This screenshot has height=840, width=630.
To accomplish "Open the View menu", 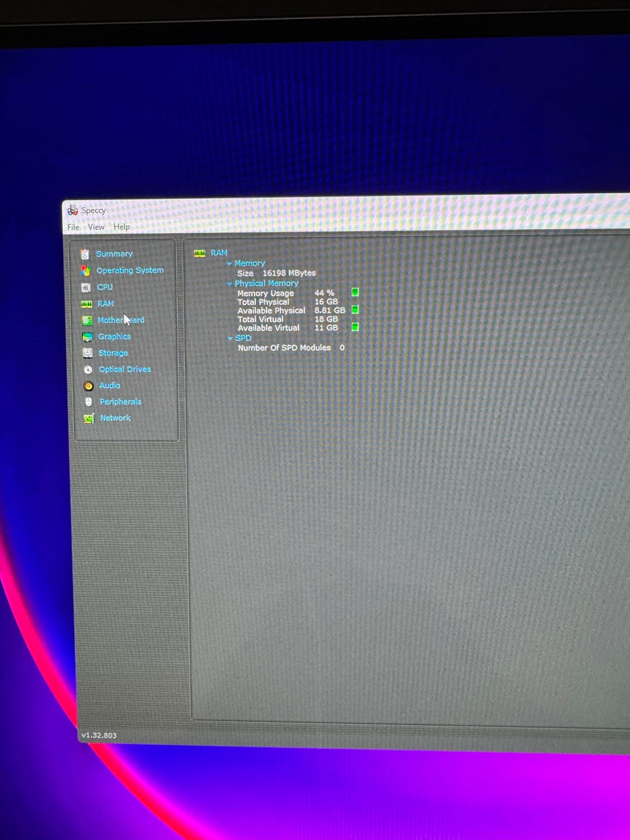I will 96,227.
